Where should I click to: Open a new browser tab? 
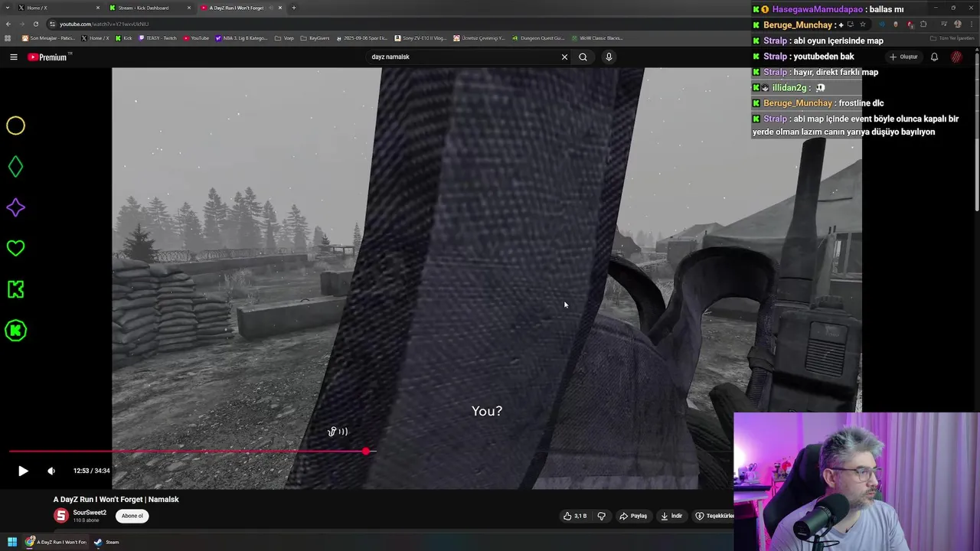pyautogui.click(x=294, y=8)
